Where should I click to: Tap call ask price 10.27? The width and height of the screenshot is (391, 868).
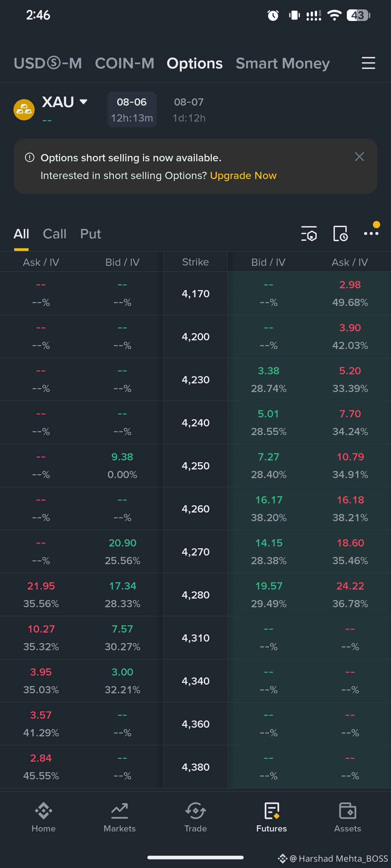point(41,629)
